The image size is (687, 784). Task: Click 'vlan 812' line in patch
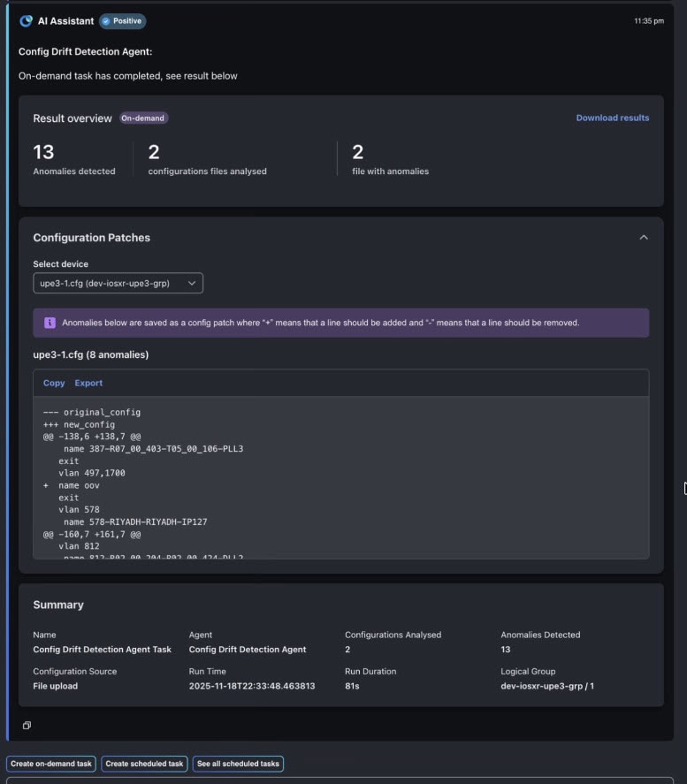point(79,546)
